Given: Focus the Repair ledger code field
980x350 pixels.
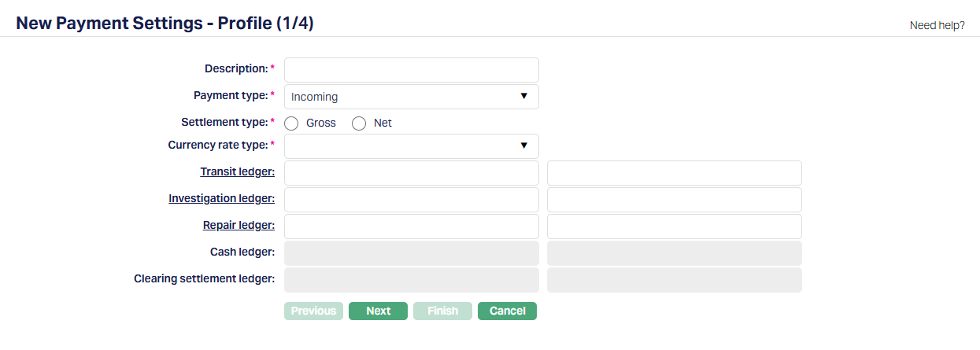Looking at the screenshot, I should (411, 227).
